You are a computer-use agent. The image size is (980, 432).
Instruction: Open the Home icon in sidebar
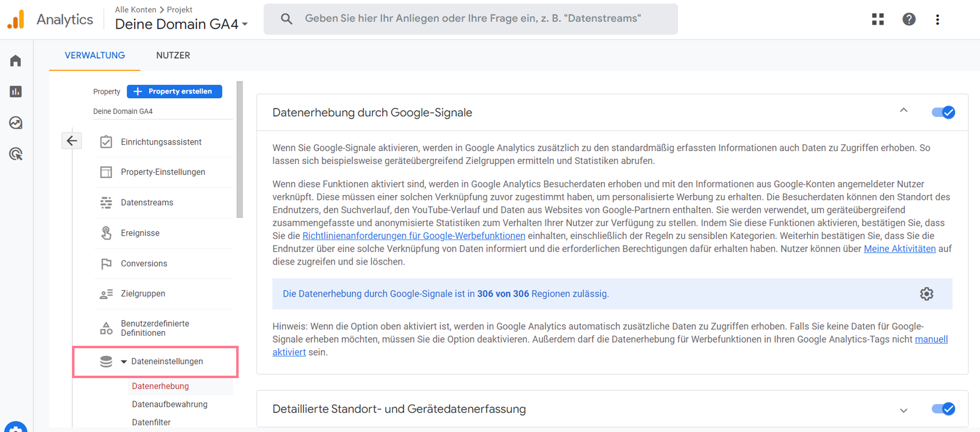tap(16, 61)
